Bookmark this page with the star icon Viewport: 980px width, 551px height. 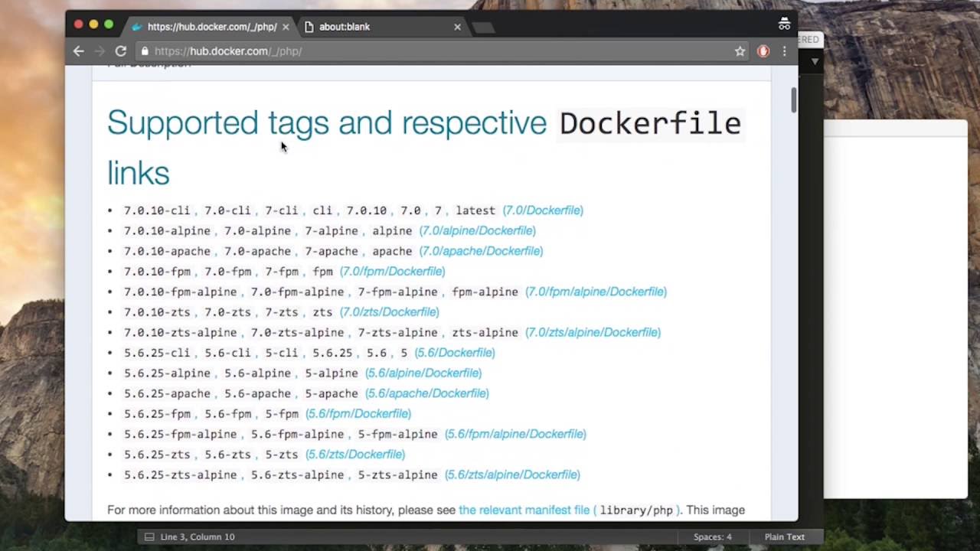740,51
